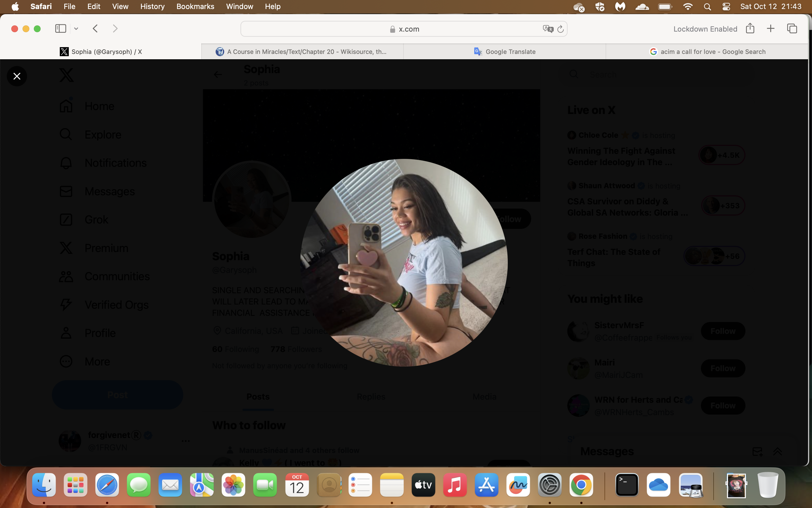The width and height of the screenshot is (812, 508).
Task: Open the forgivenet account options menu
Action: [186, 441]
